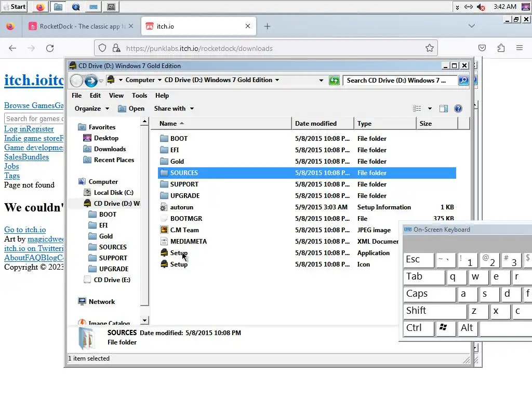Sort by the Name column header
Image resolution: width=532 pixels, height=399 pixels.
pyautogui.click(x=221, y=124)
